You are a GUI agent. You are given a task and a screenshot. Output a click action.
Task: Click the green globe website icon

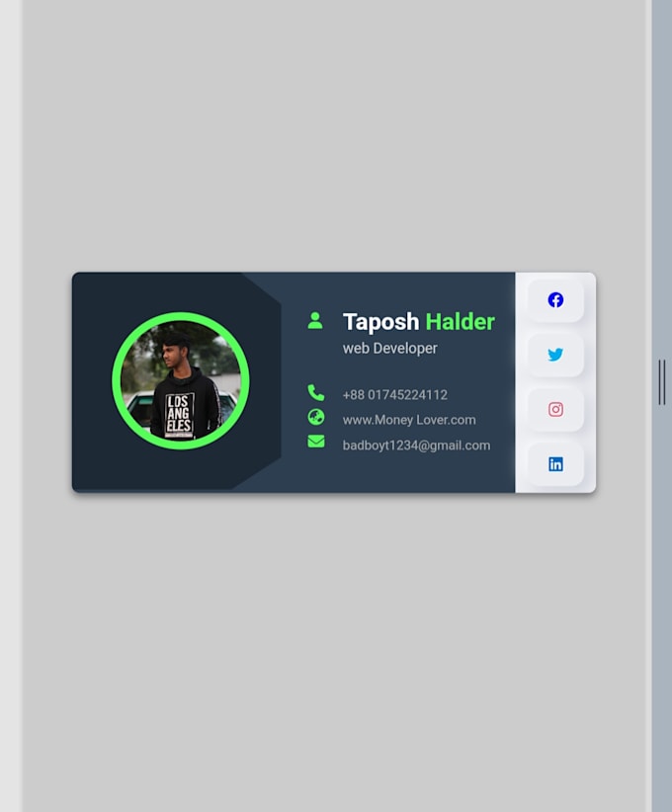(316, 417)
